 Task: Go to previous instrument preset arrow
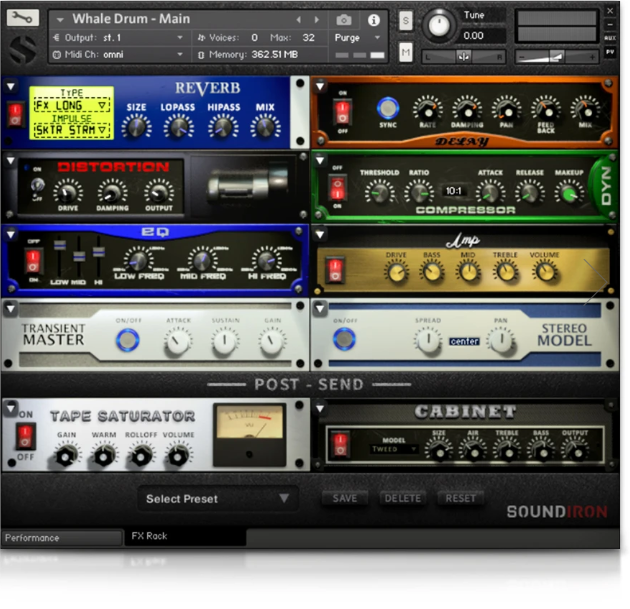coord(298,20)
